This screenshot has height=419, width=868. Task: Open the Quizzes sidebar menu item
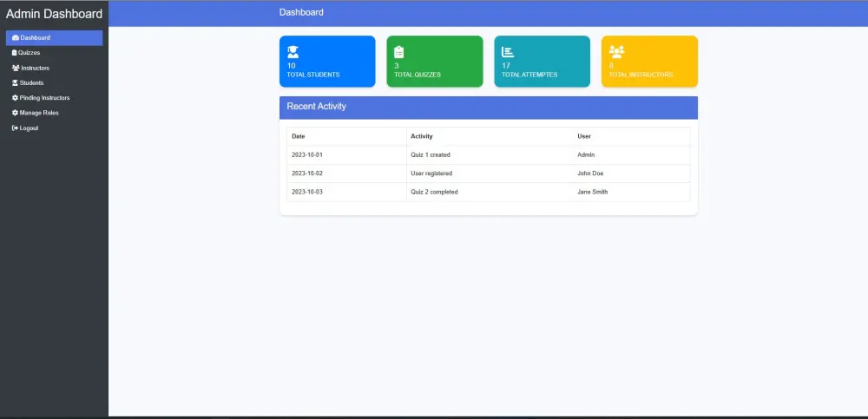pos(54,53)
